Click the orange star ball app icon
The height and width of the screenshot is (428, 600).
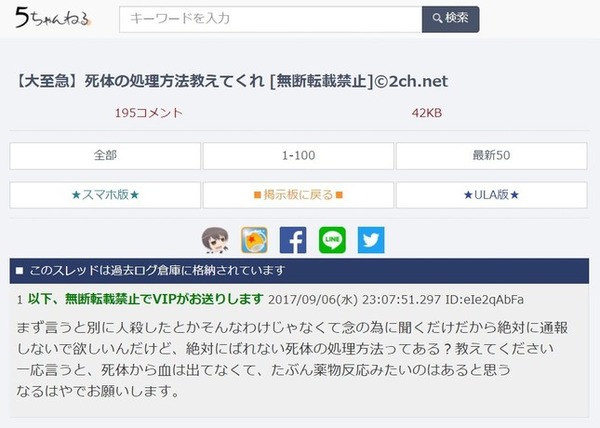pos(254,240)
